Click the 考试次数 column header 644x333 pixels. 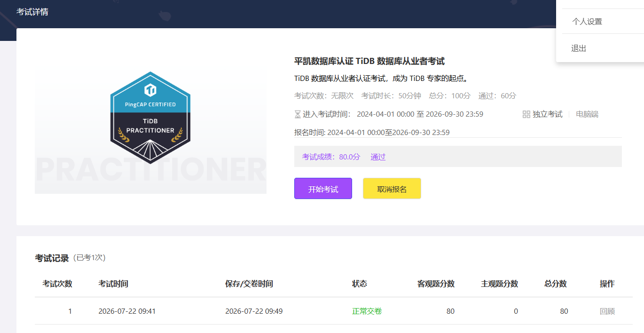[x=57, y=284]
